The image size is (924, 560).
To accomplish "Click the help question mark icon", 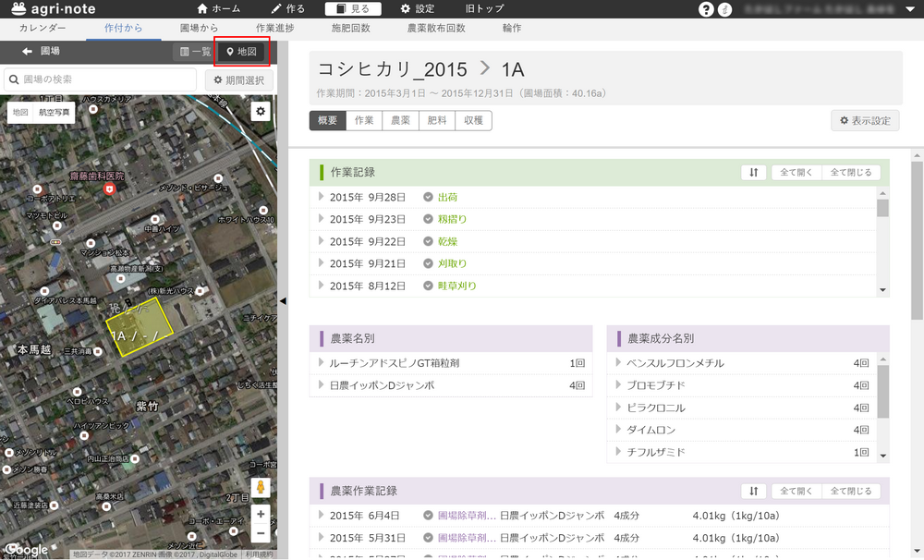I will click(x=707, y=9).
